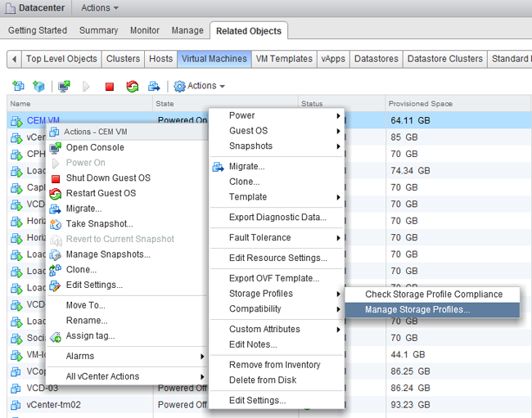Open the Datacenter Actions dropdown at top
Image resolution: width=532 pixels, height=418 pixels.
[x=100, y=7]
